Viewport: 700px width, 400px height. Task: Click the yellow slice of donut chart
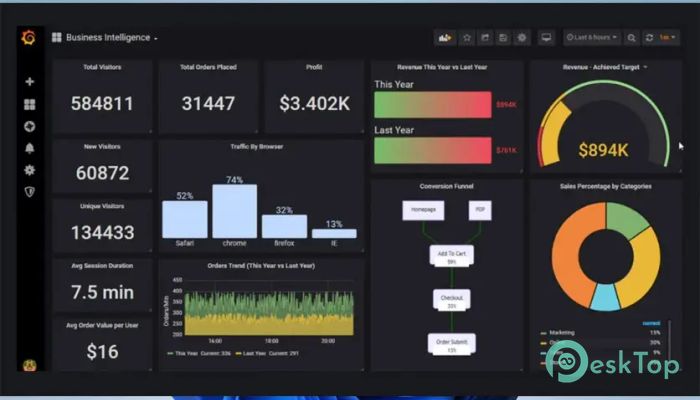[642, 268]
